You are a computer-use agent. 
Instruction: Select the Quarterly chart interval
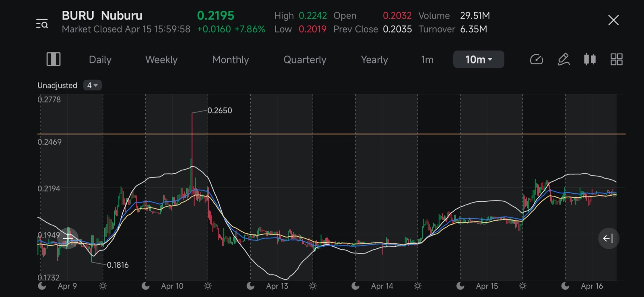tap(305, 59)
